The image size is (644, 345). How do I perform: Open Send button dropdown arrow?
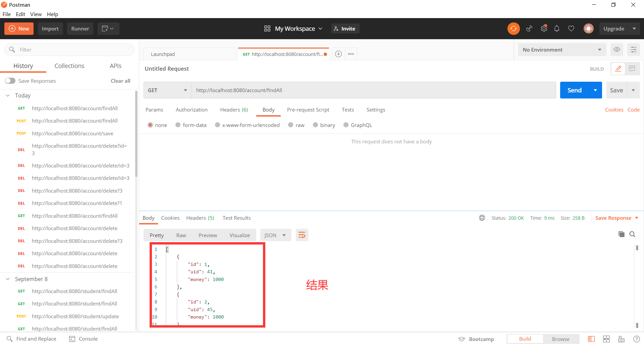[x=595, y=90]
